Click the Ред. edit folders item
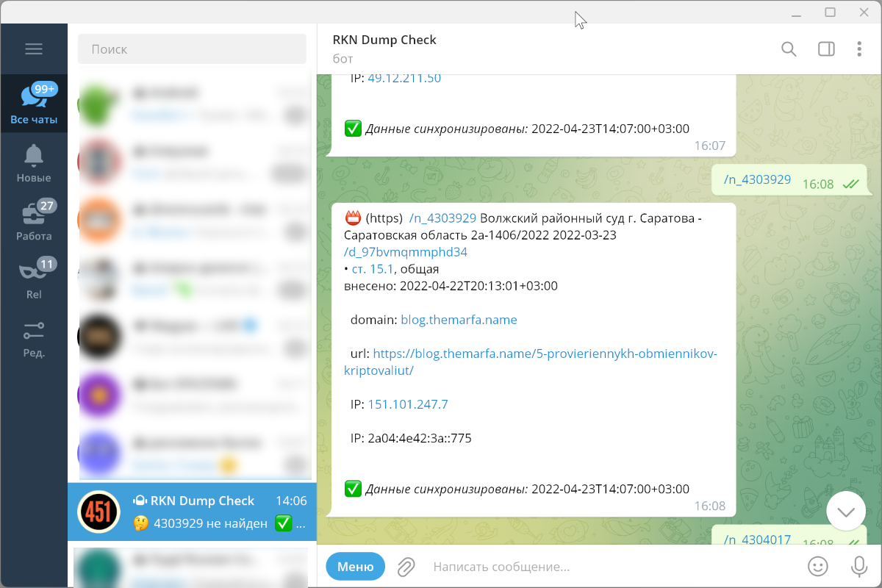This screenshot has width=882, height=588. coord(34,338)
